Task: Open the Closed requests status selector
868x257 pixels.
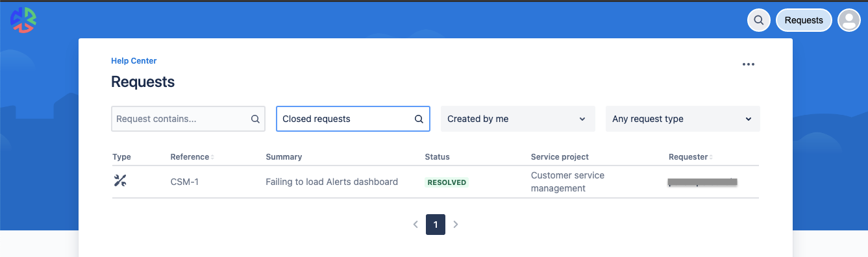Action: (353, 119)
